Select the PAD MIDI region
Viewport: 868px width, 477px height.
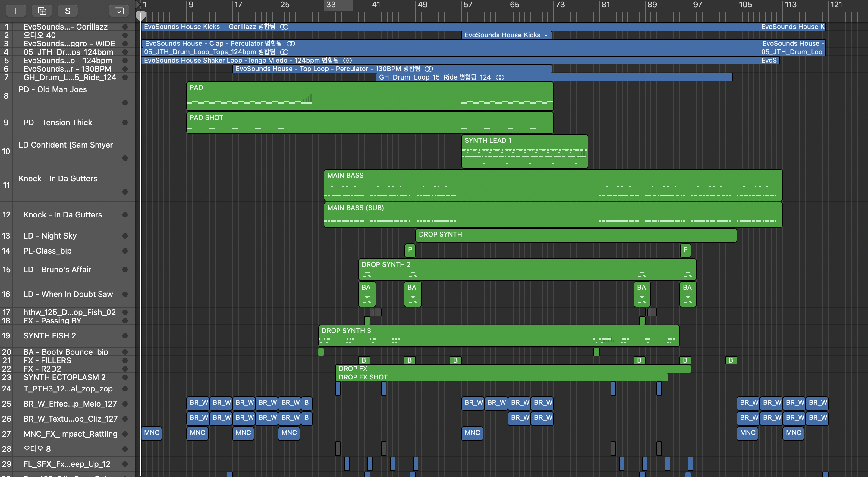point(370,96)
